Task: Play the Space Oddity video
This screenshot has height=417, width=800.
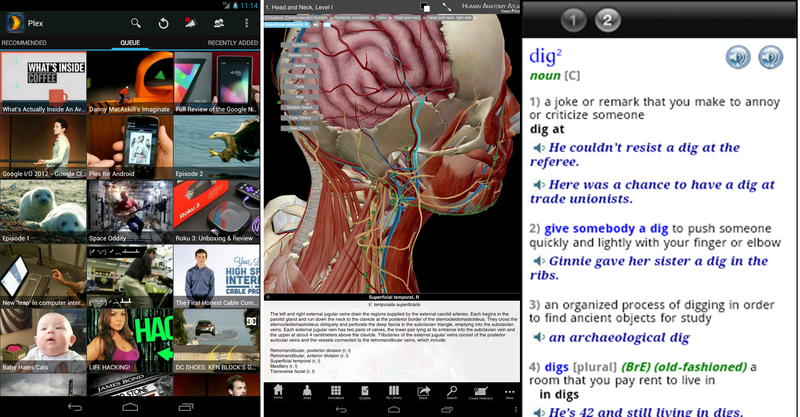Action: pos(130,211)
